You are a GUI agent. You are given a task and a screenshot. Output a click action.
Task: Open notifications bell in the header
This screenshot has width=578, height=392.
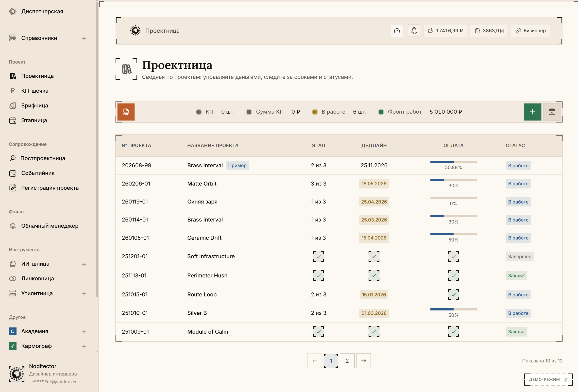click(414, 31)
